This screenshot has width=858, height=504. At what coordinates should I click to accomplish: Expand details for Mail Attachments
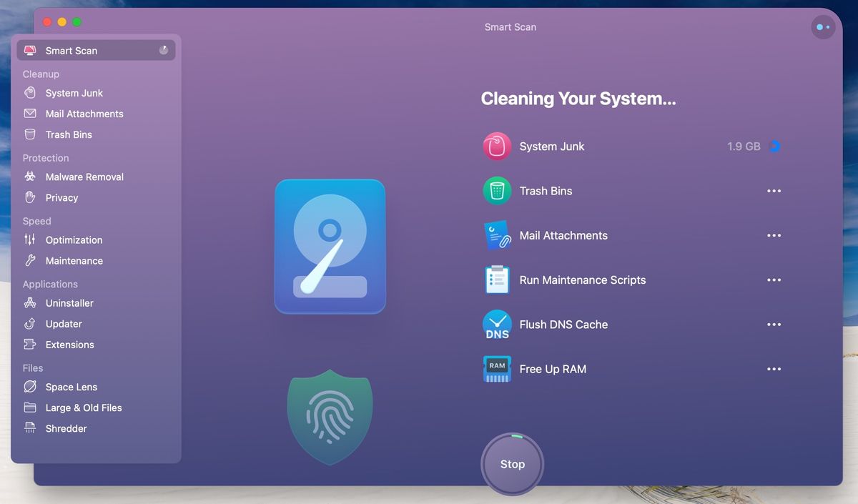tap(774, 235)
